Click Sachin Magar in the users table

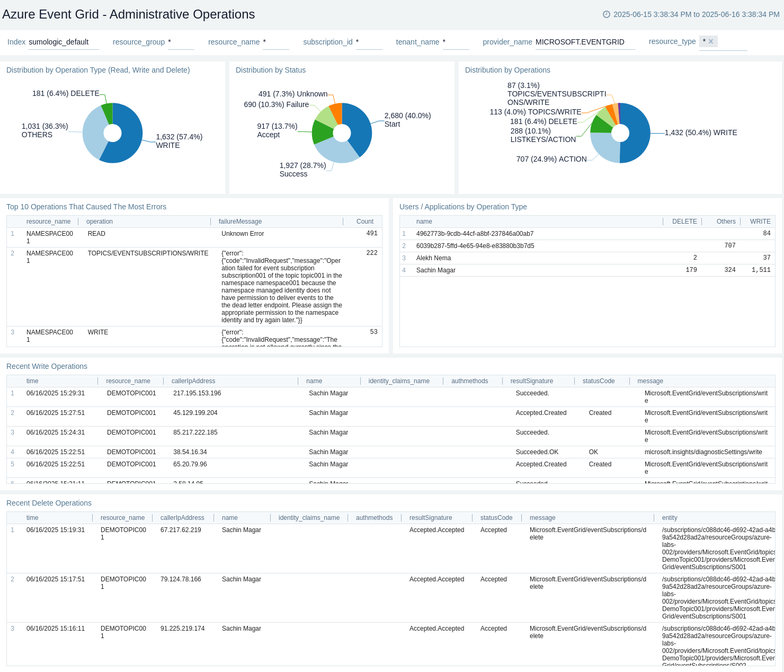[x=436, y=270]
